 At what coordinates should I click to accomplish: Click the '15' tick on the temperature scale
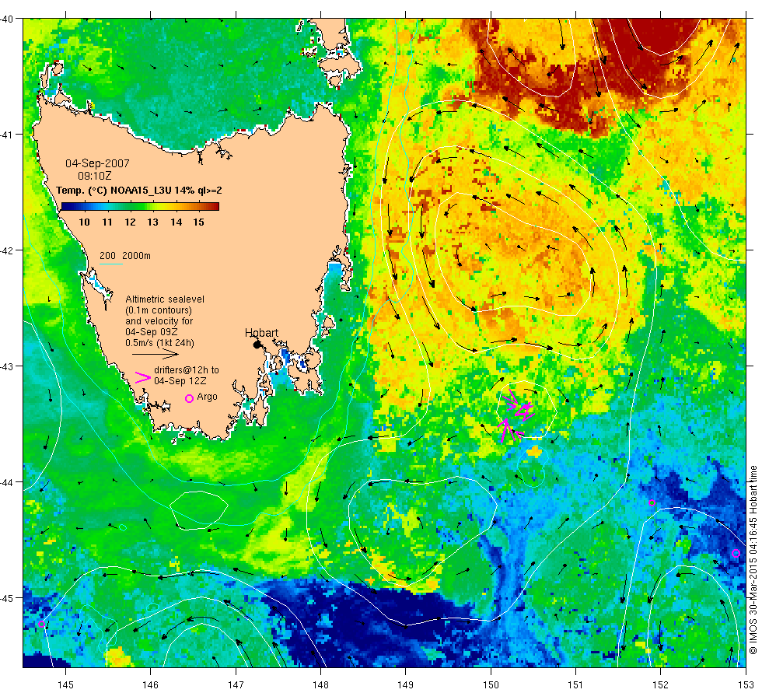click(x=198, y=222)
